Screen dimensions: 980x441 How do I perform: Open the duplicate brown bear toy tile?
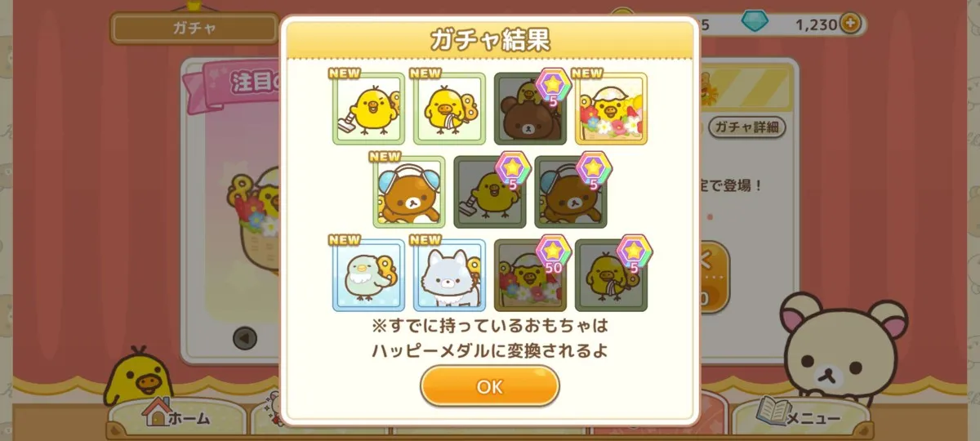point(530,109)
